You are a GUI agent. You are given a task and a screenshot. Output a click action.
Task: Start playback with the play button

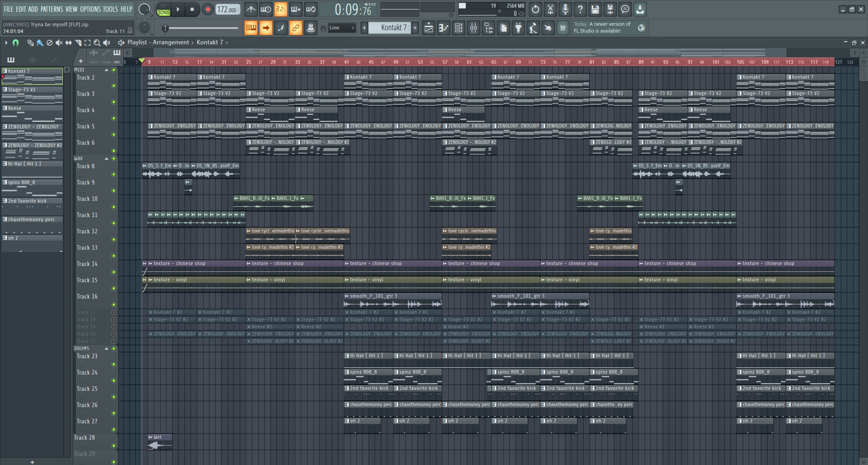178,9
